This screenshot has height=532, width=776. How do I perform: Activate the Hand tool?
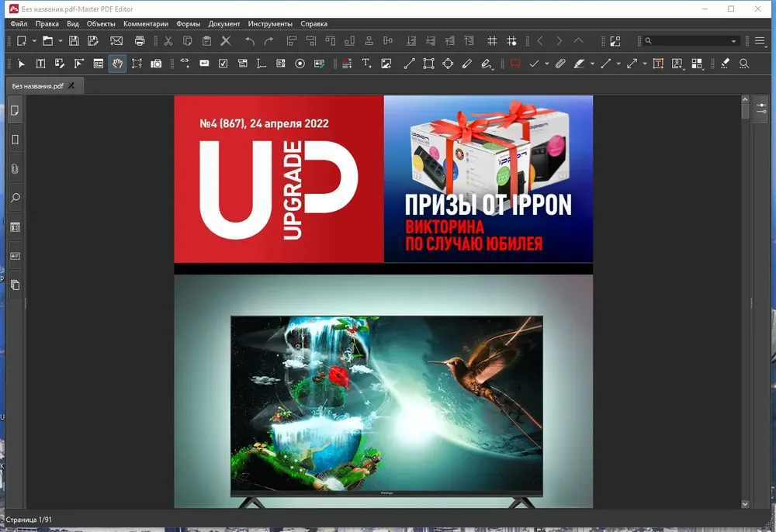pyautogui.click(x=117, y=64)
